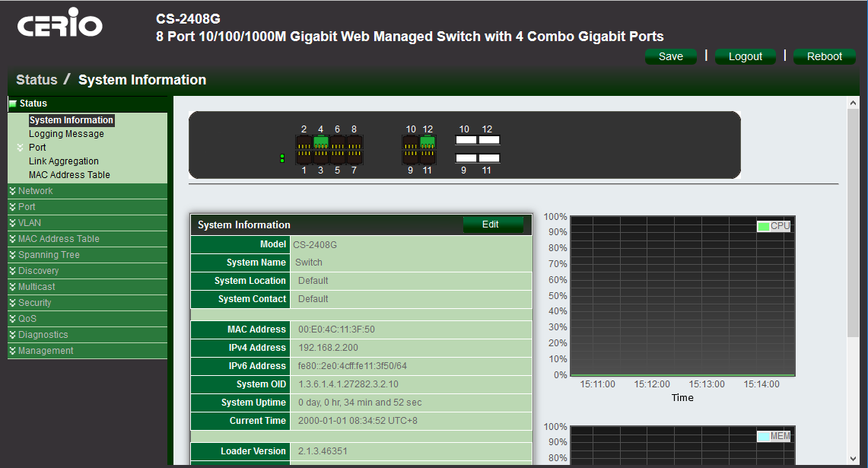Click the Cerio logo
This screenshot has height=468, width=868.
pyautogui.click(x=60, y=22)
